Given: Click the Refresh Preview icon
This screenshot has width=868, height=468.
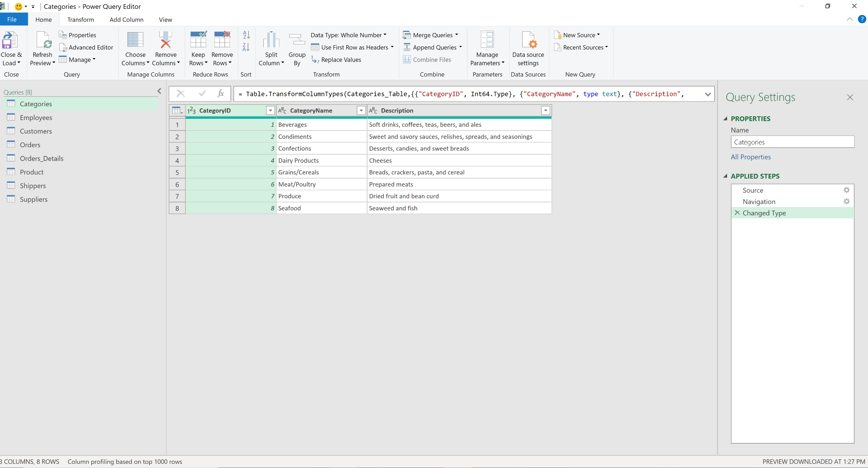Looking at the screenshot, I should (x=43, y=40).
